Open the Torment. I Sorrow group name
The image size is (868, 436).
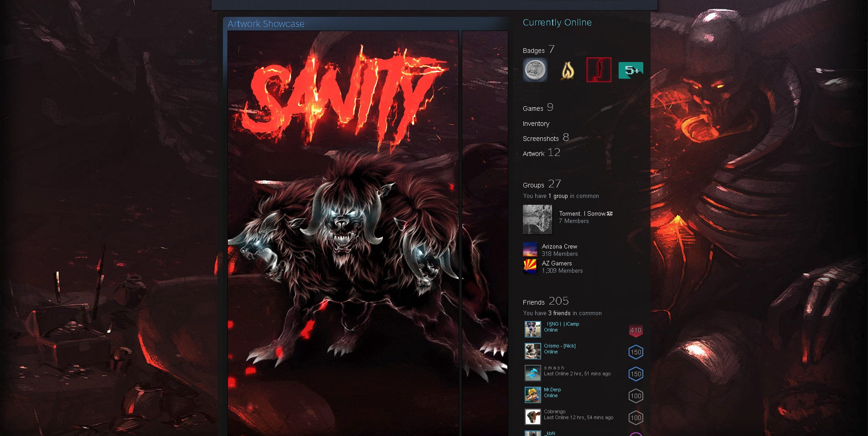pyautogui.click(x=586, y=213)
